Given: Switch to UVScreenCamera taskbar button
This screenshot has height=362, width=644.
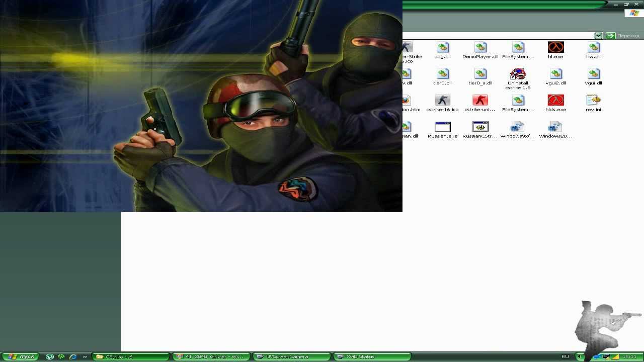Looking at the screenshot, I should pyautogui.click(x=291, y=356).
